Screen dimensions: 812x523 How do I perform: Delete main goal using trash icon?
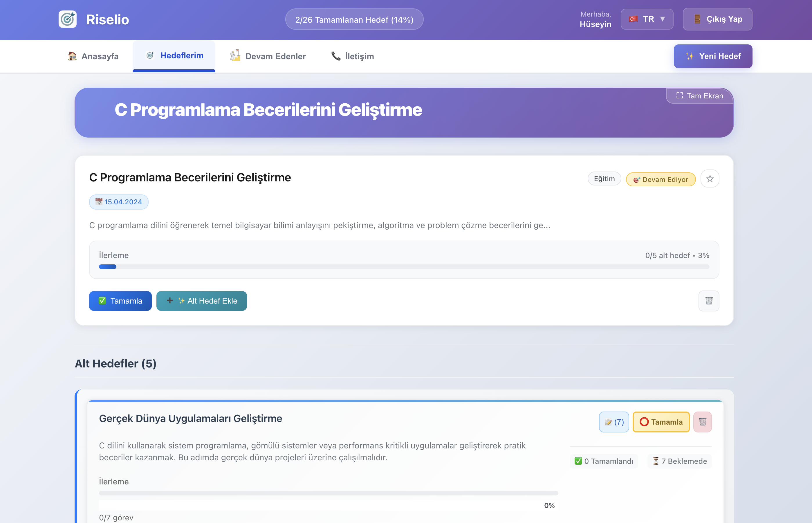click(x=709, y=301)
